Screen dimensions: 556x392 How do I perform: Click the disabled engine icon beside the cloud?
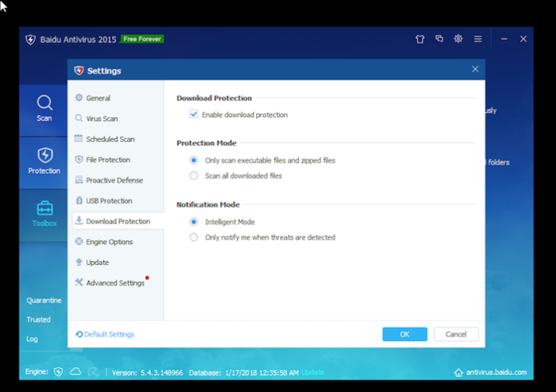point(93,372)
